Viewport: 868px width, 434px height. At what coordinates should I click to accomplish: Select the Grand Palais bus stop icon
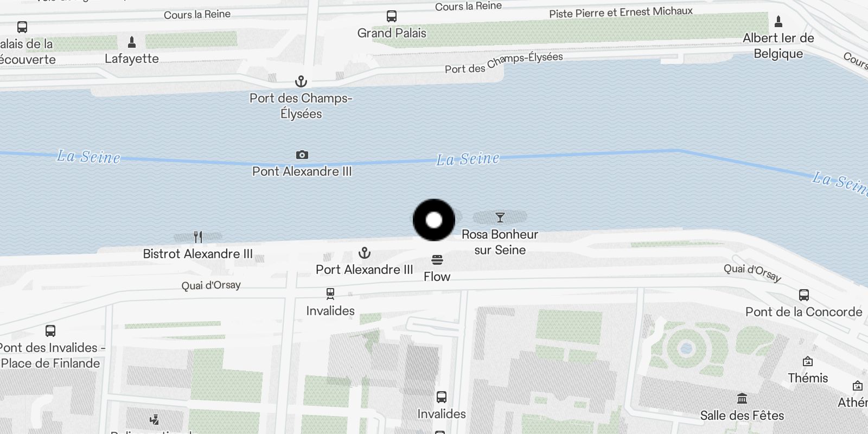point(392,16)
